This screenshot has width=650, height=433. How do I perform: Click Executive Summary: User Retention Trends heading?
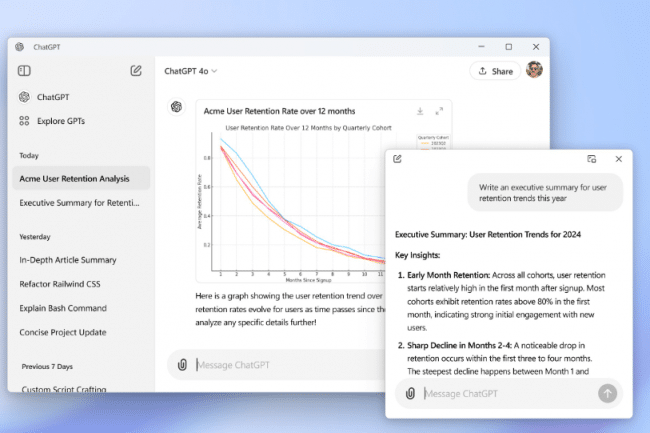[x=488, y=235]
